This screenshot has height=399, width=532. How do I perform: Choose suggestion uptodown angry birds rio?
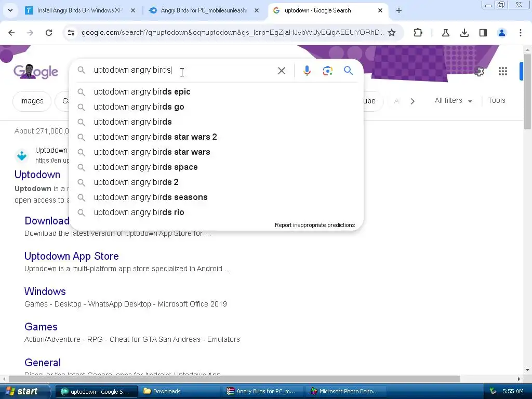tap(217, 212)
